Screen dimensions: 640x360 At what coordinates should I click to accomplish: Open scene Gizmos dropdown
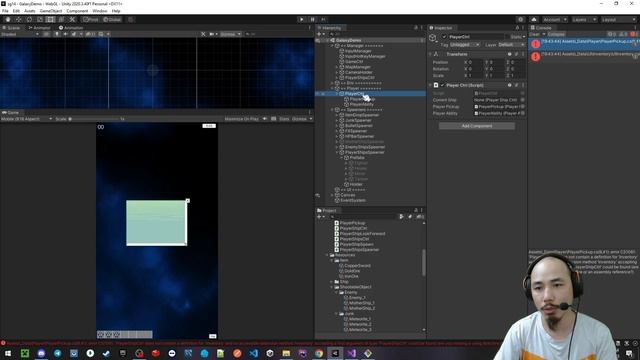pyautogui.click(x=231, y=34)
